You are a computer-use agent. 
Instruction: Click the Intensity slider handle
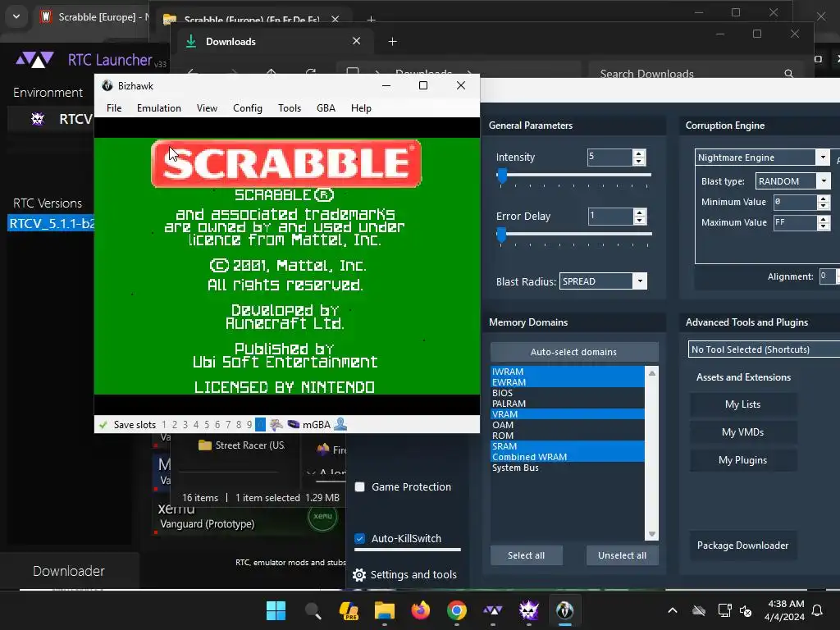502,176
